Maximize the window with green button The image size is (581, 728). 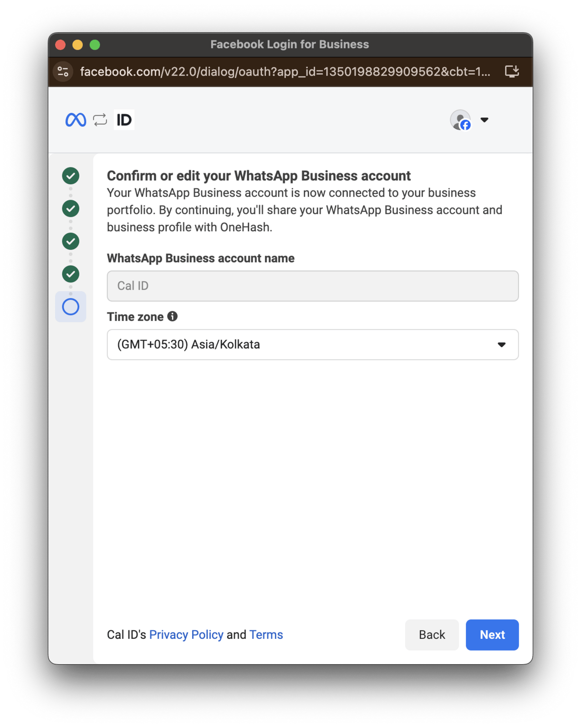coord(95,45)
